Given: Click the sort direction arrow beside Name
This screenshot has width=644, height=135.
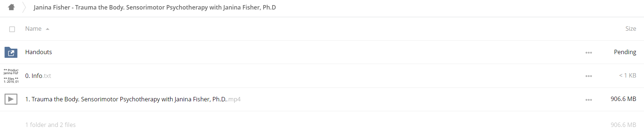Looking at the screenshot, I should [x=48, y=29].
